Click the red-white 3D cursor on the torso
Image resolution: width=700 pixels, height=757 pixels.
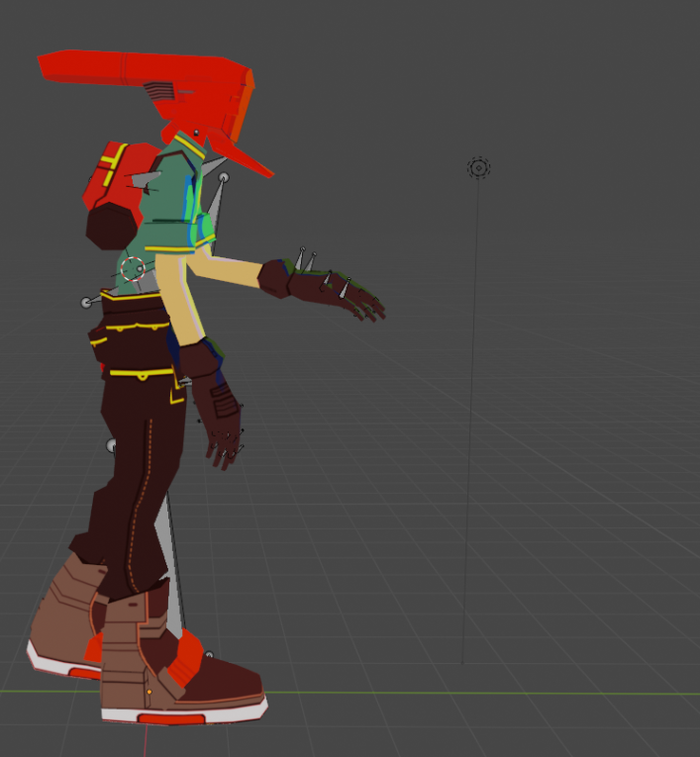(133, 269)
